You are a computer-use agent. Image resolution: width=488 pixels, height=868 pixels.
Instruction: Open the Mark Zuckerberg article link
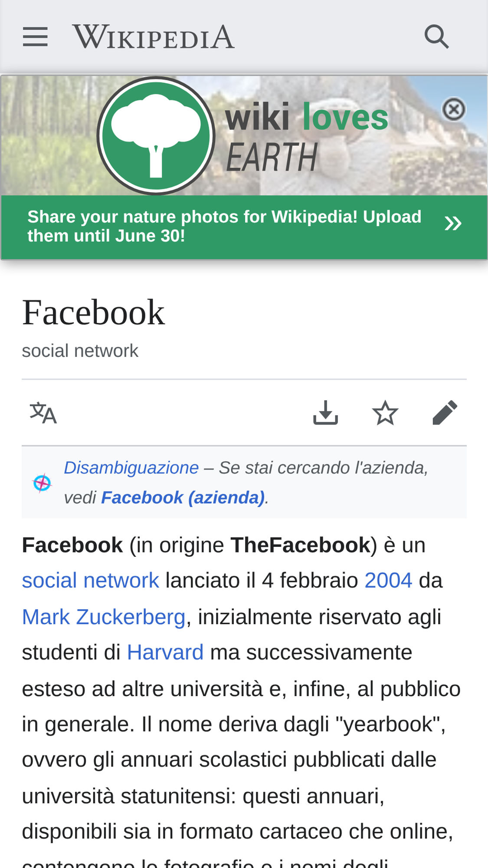click(x=104, y=617)
